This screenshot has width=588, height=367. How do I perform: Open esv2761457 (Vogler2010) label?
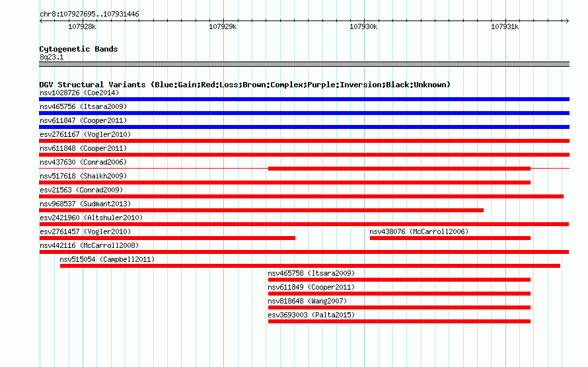85,231
